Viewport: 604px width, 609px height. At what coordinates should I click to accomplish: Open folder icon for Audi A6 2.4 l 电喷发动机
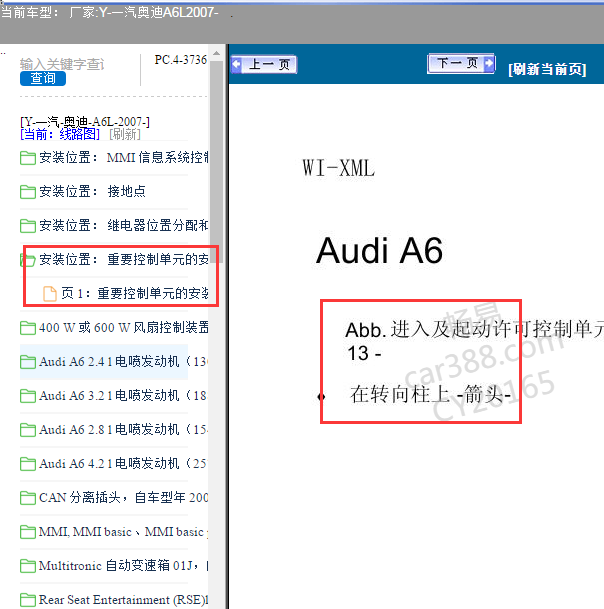[x=28, y=362]
